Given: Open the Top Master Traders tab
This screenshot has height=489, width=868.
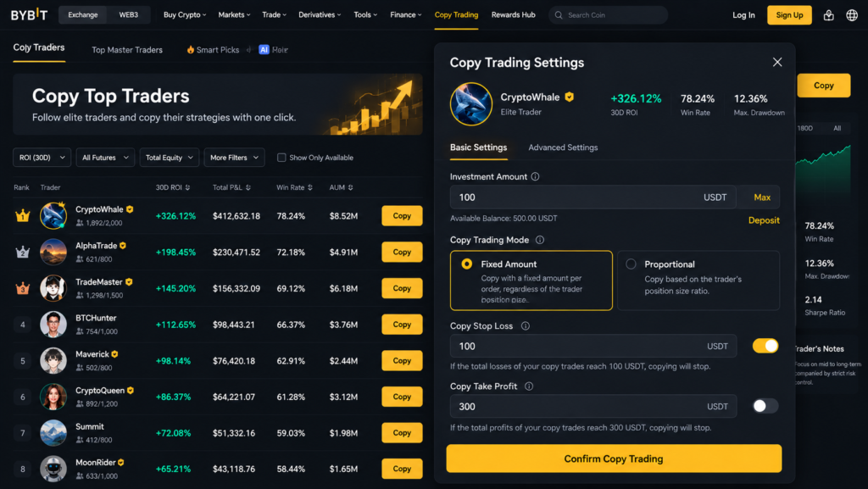Looking at the screenshot, I should click(127, 50).
